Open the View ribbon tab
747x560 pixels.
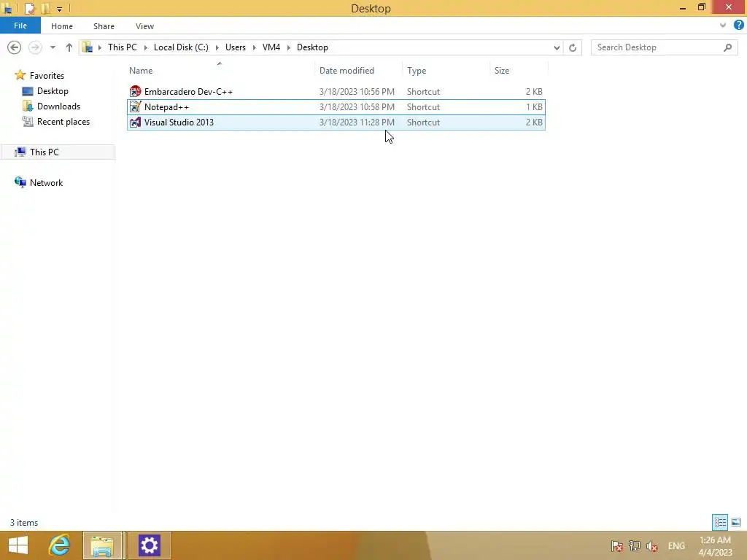click(144, 26)
